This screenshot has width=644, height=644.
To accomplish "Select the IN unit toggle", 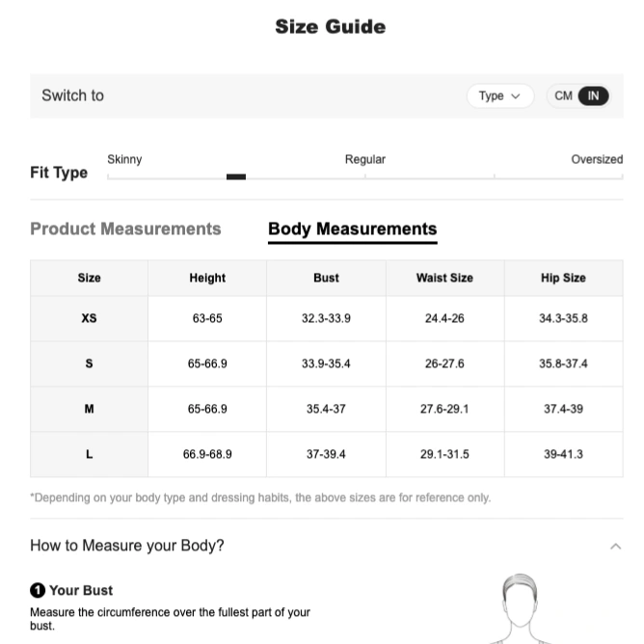I will point(593,95).
